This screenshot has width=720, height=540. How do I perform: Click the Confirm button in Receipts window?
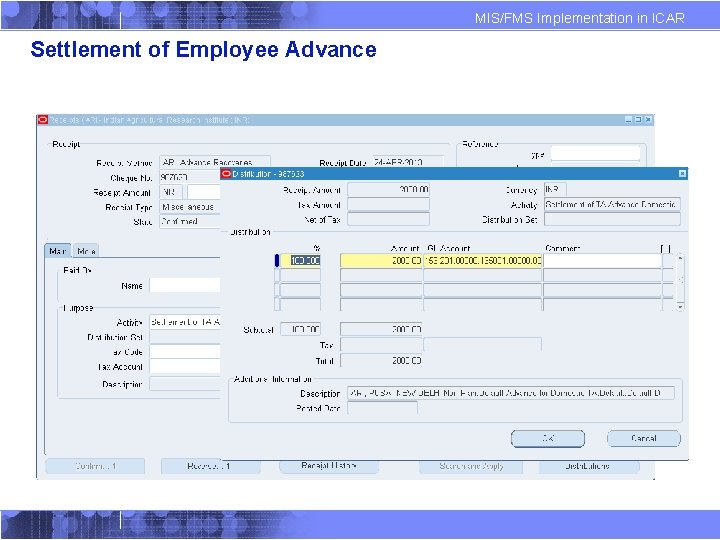(x=95, y=466)
